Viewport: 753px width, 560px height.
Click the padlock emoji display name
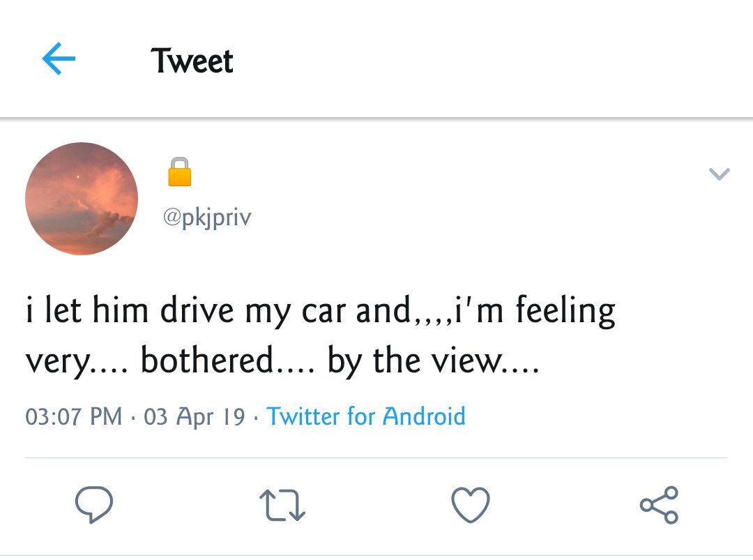180,172
